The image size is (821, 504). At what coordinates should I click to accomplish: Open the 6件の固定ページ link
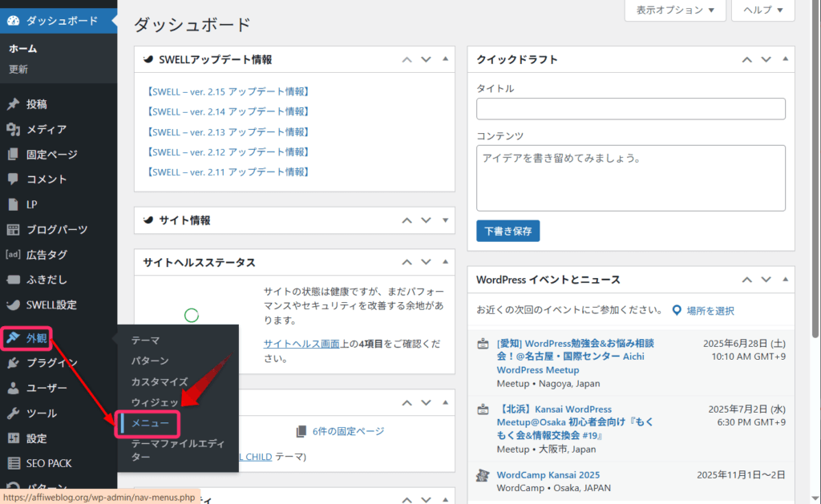pyautogui.click(x=348, y=431)
